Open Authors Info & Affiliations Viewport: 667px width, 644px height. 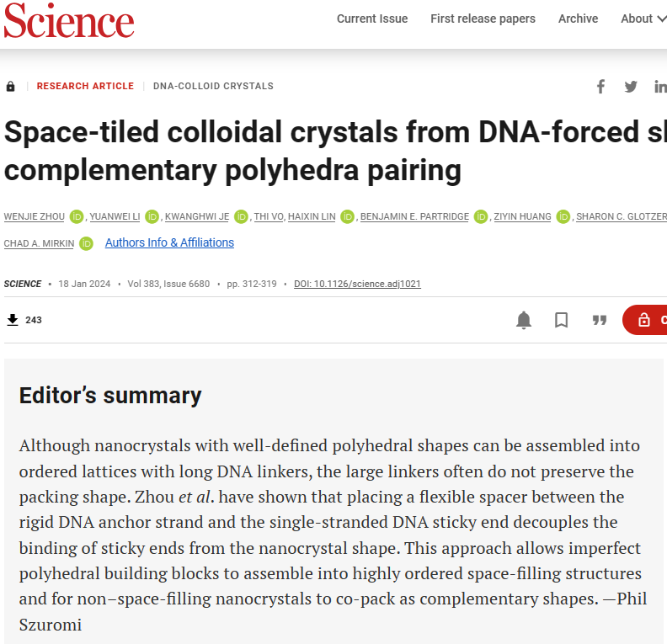pyautogui.click(x=169, y=242)
